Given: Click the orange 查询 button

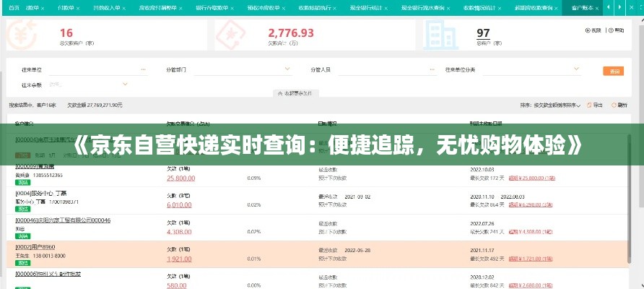Looking at the screenshot, I should [613, 71].
